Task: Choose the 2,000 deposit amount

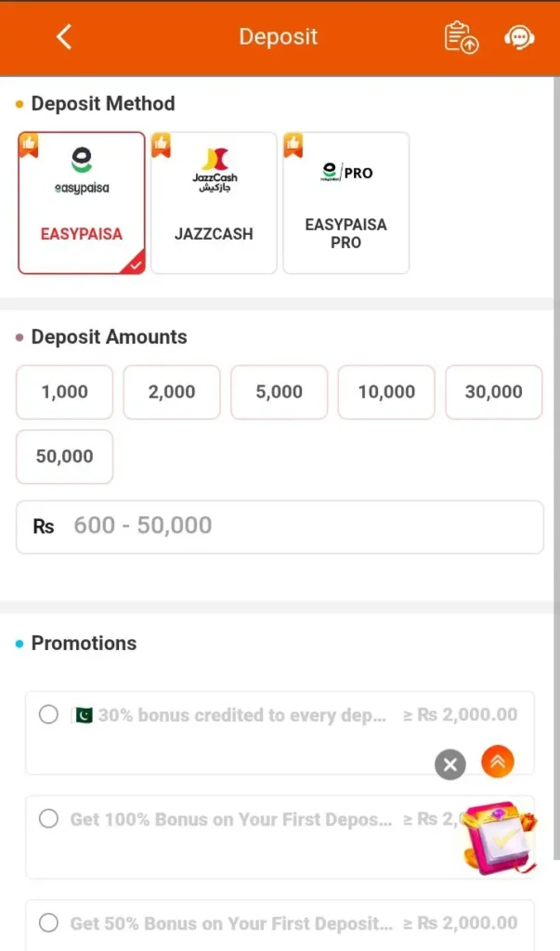Action: (172, 392)
